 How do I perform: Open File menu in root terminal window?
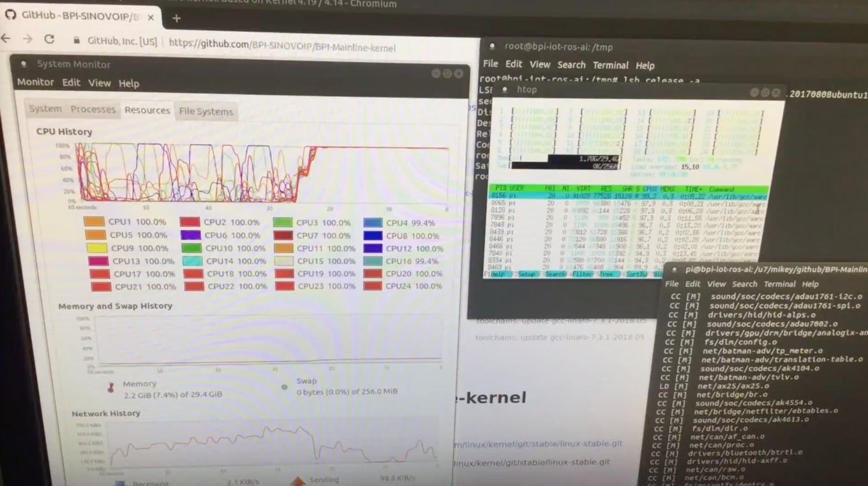pos(490,64)
